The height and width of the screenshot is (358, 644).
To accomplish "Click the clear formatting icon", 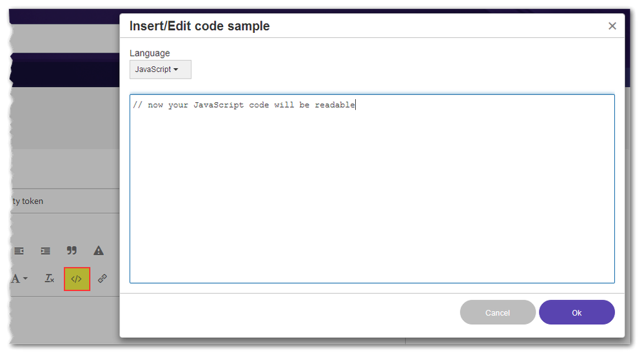I will click(50, 279).
